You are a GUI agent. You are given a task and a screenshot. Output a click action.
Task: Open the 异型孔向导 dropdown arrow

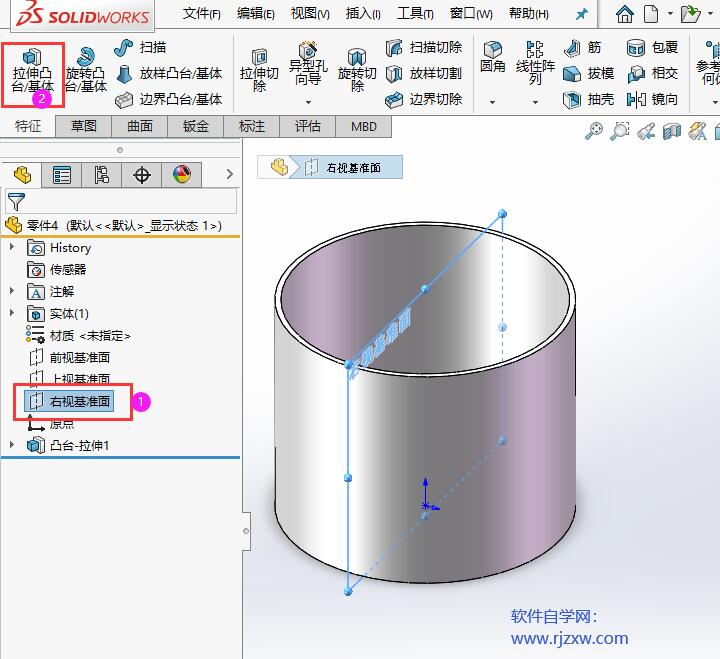tap(308, 102)
